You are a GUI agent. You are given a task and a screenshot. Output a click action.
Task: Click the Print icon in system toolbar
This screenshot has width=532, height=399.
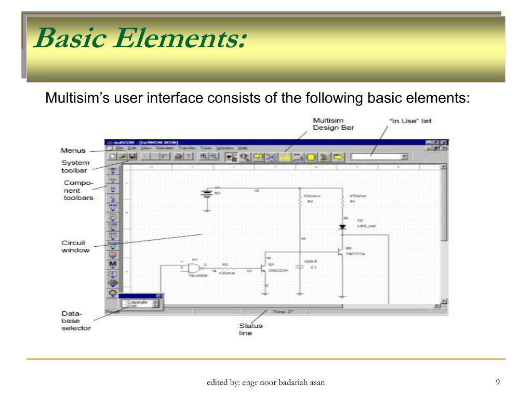point(179,156)
